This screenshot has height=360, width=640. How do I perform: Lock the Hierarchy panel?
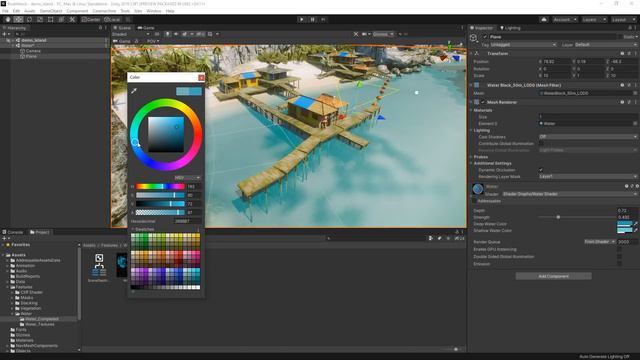pyautogui.click(x=100, y=28)
